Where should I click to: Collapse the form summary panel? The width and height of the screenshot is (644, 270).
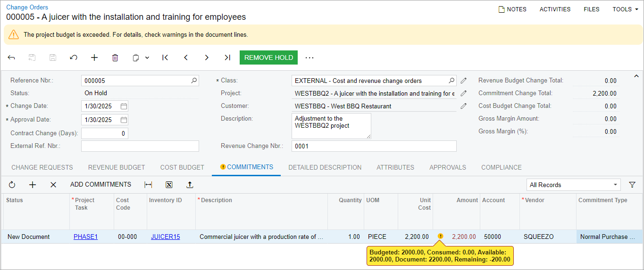tap(636, 76)
